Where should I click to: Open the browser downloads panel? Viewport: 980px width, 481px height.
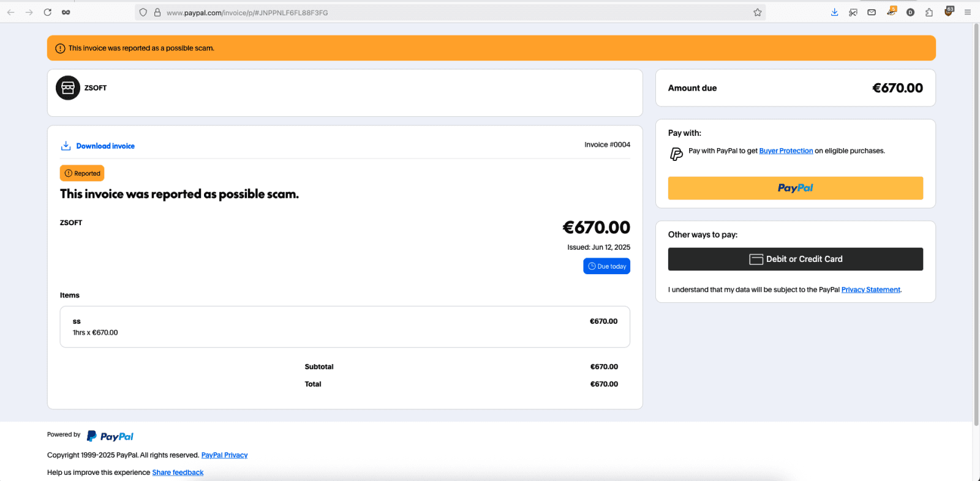(x=834, y=12)
